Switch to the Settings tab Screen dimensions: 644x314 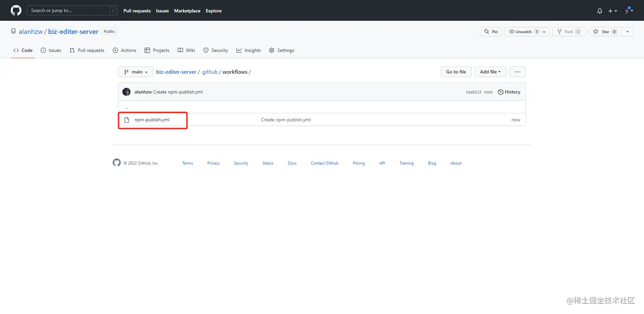click(x=282, y=50)
